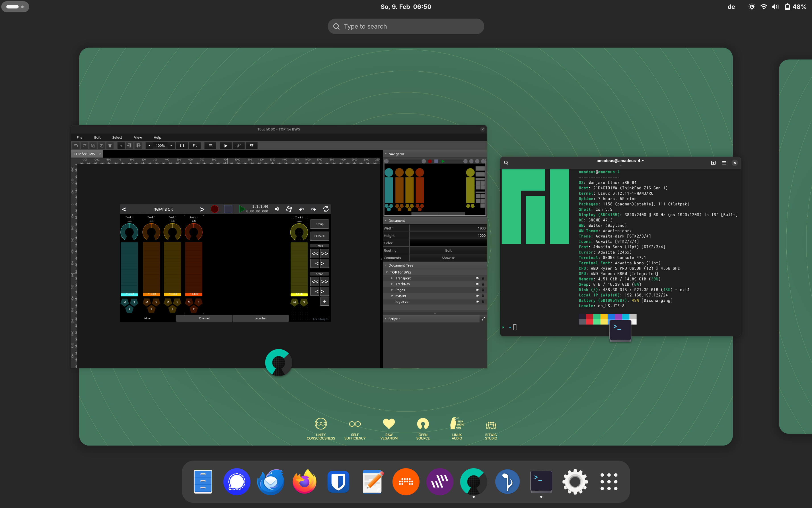The height and width of the screenshot is (508, 812).
Task: Open Firefox from the dock
Action: [304, 482]
